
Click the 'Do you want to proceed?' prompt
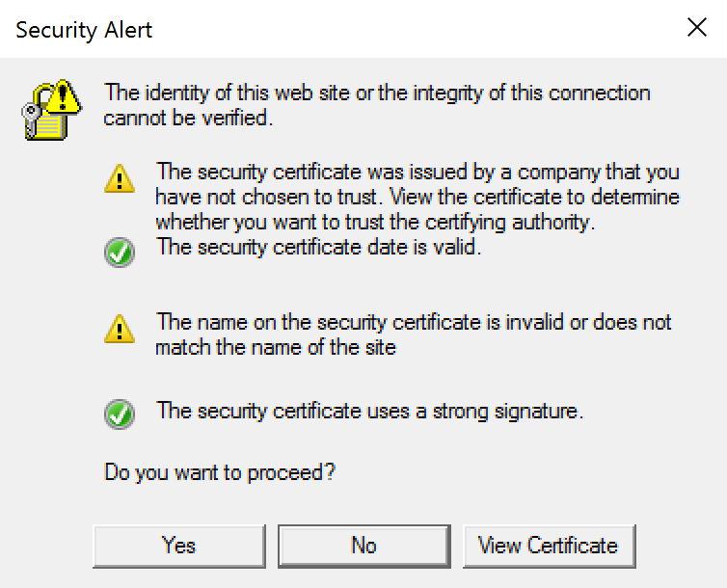tap(220, 472)
